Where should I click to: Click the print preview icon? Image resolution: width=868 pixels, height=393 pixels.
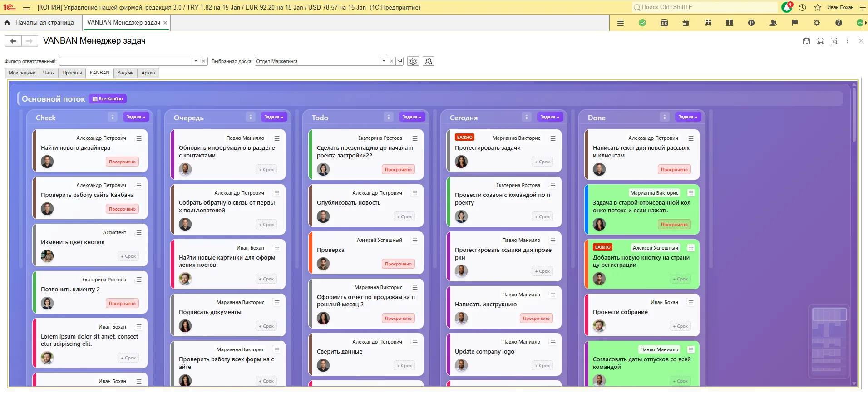[x=834, y=41]
